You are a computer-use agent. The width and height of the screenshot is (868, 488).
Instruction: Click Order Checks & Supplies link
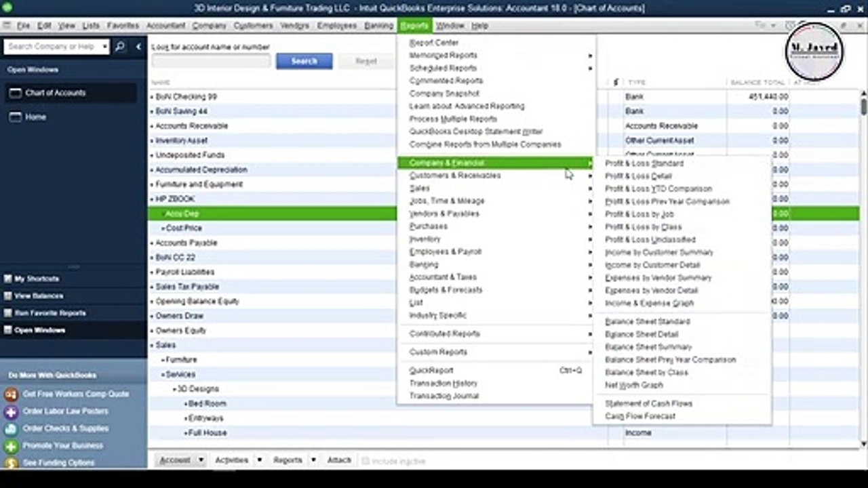[x=65, y=428]
